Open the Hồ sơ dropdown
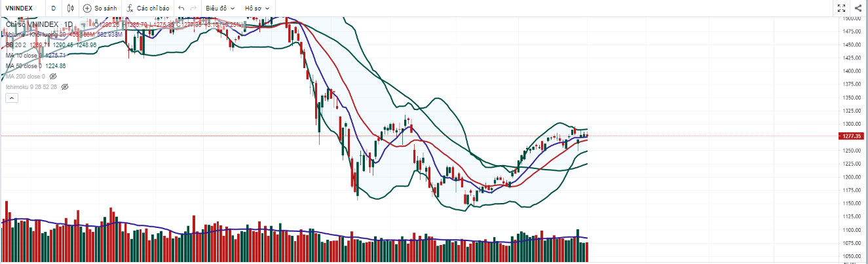Image resolution: width=868 pixels, height=264 pixels. tap(257, 9)
